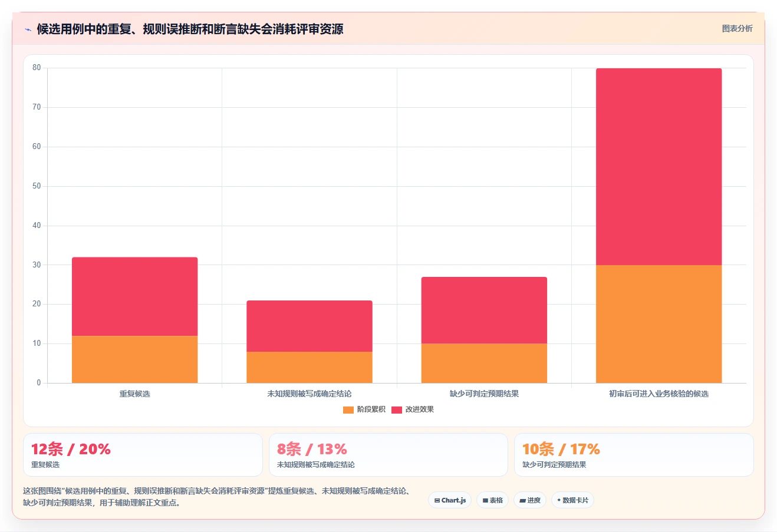
Task: Click the 缺少可判定预期结果 x-axis label
Action: pyautogui.click(x=484, y=394)
